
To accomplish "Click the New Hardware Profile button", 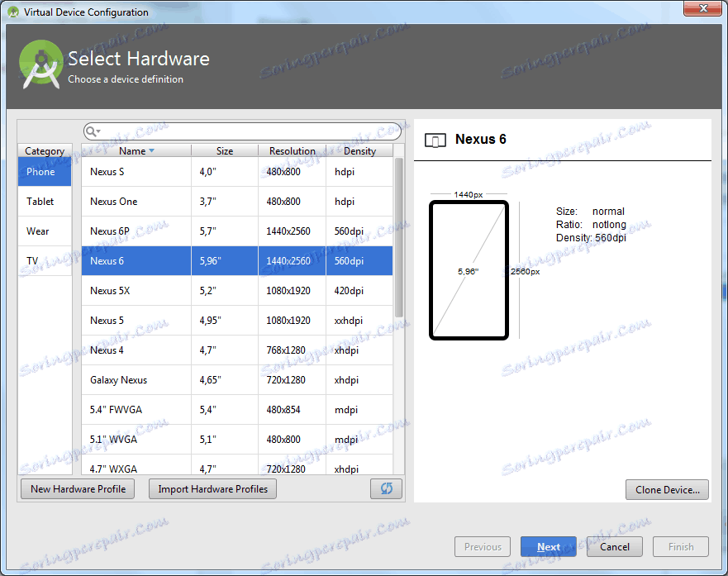I will click(x=77, y=488).
